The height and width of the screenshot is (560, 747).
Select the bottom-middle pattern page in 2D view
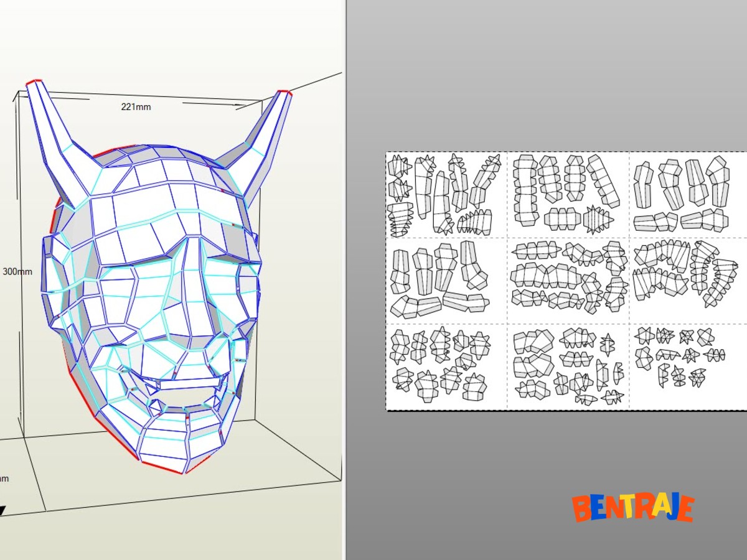pyautogui.click(x=568, y=367)
